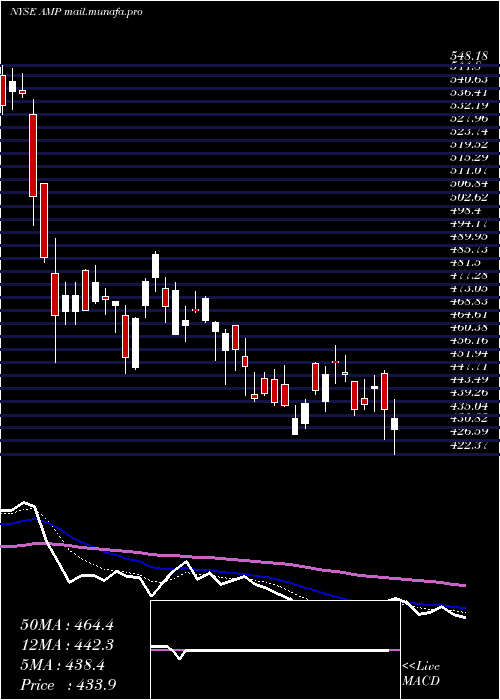
Task: Select the 468.83 price axis label
Action: click(x=468, y=301)
